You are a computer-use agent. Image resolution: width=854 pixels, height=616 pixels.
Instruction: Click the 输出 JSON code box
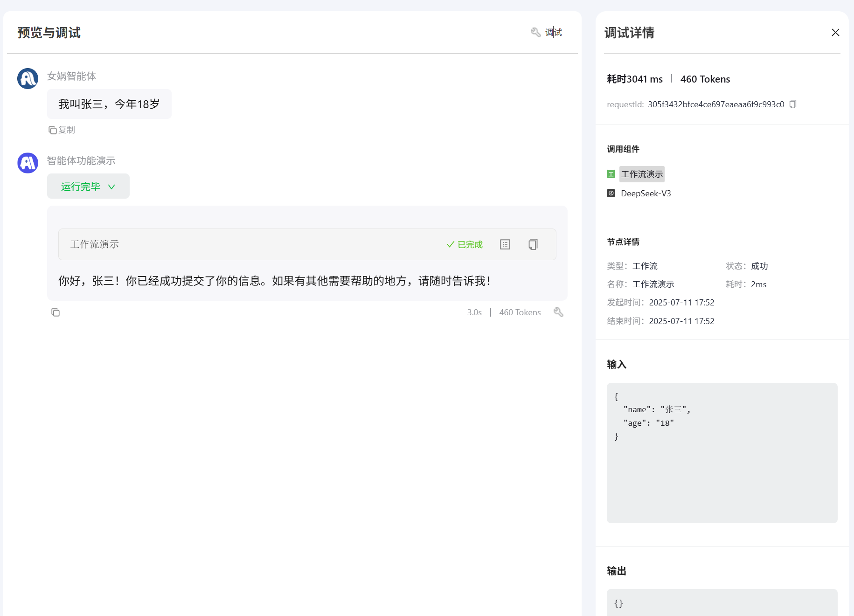[722, 602]
